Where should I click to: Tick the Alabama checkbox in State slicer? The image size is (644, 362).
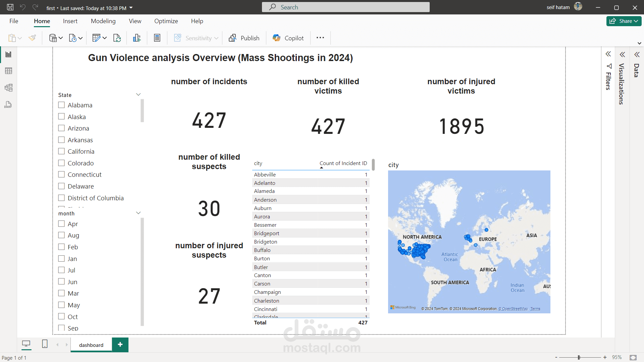point(61,105)
